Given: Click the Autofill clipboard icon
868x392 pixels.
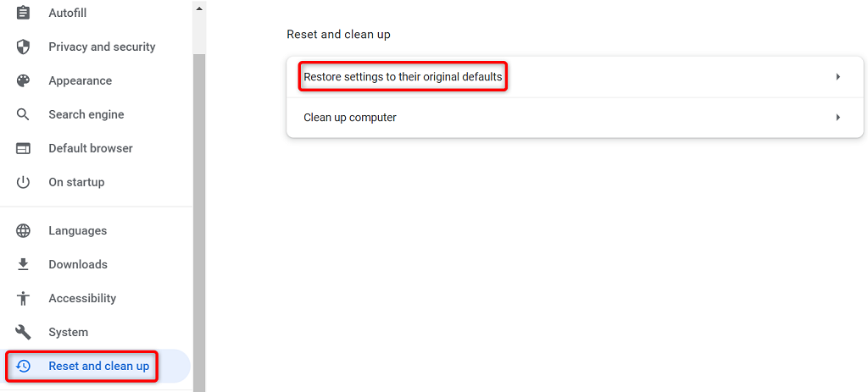Looking at the screenshot, I should pyautogui.click(x=23, y=13).
